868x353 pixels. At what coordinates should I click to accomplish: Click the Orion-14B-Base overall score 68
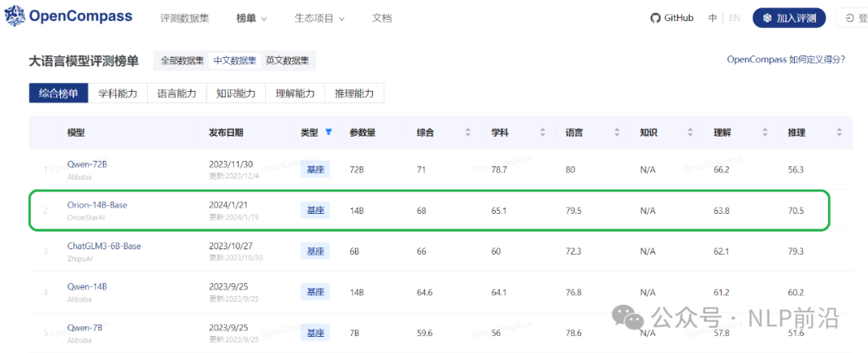tap(422, 211)
